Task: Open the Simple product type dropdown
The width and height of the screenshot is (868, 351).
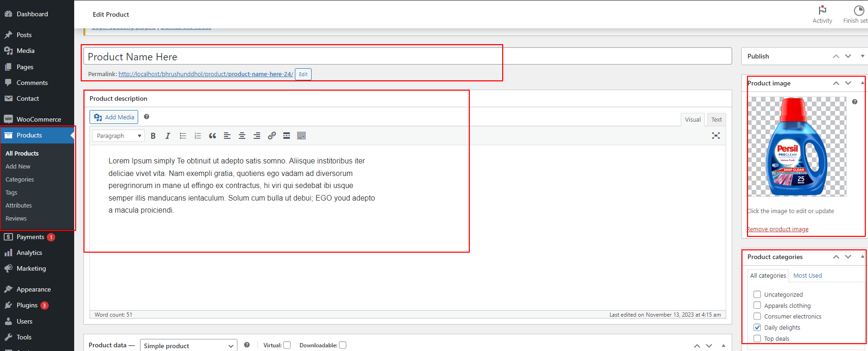Action: pos(188,346)
